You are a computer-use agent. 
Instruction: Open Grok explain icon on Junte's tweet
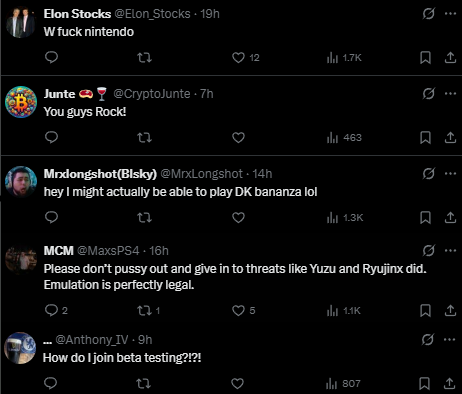pos(428,94)
